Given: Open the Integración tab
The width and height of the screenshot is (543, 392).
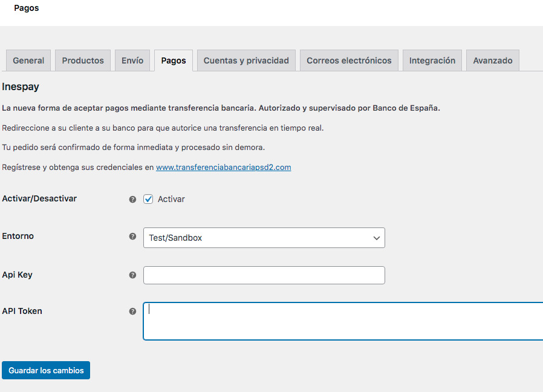Looking at the screenshot, I should click(432, 60).
